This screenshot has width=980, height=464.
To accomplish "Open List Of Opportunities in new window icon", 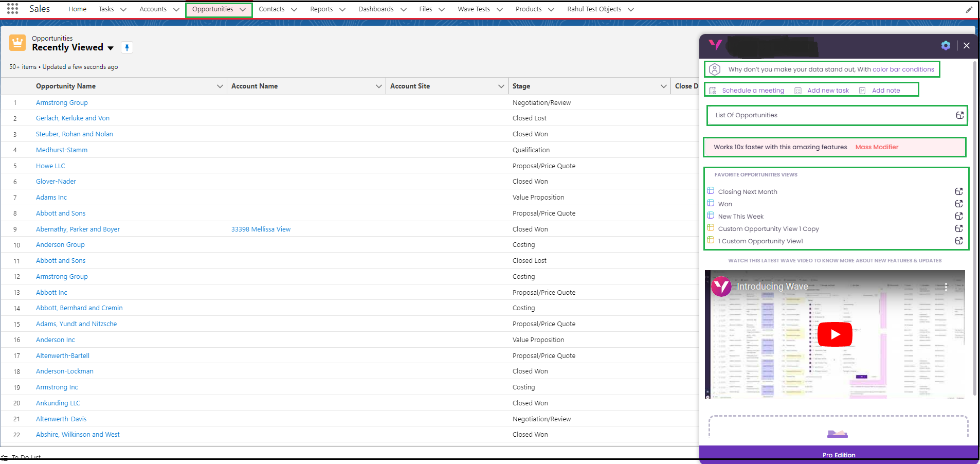I will [x=959, y=115].
